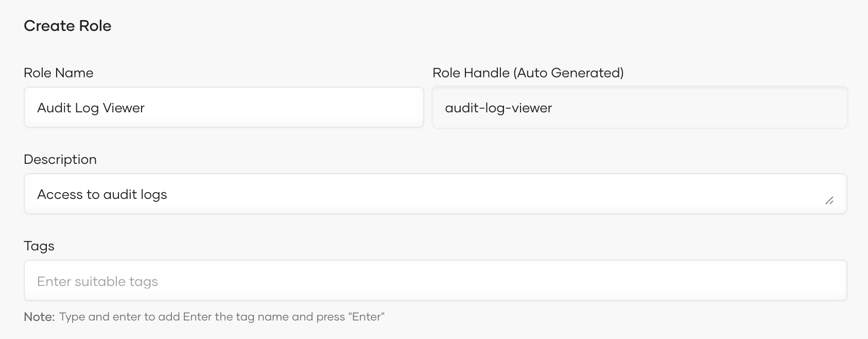Viewport: 868px width, 339px height.
Task: Click the tag hint sentence below Tags
Action: point(221,317)
